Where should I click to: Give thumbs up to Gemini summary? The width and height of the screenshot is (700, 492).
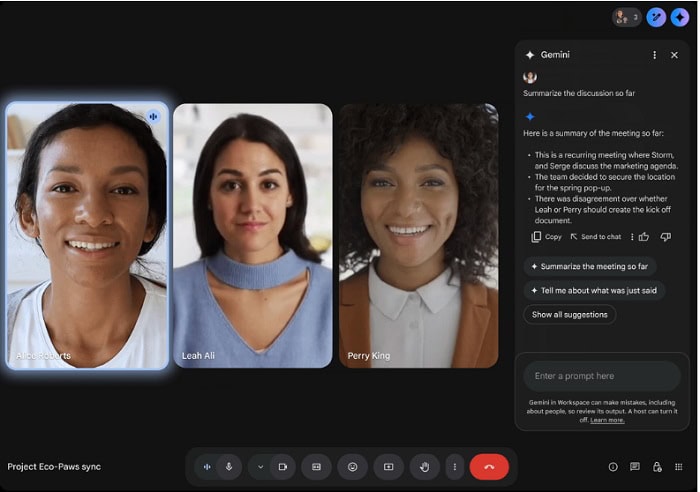tap(644, 237)
